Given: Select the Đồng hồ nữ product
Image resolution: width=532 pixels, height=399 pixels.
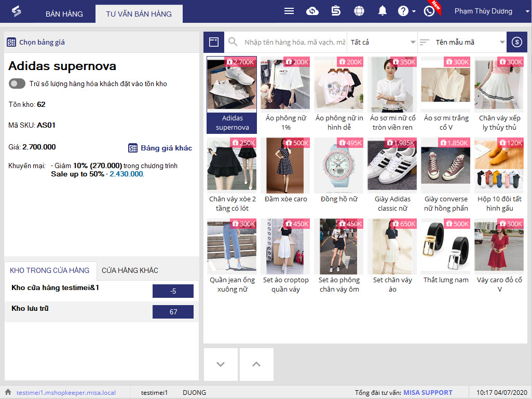Looking at the screenshot, I should [x=339, y=176].
